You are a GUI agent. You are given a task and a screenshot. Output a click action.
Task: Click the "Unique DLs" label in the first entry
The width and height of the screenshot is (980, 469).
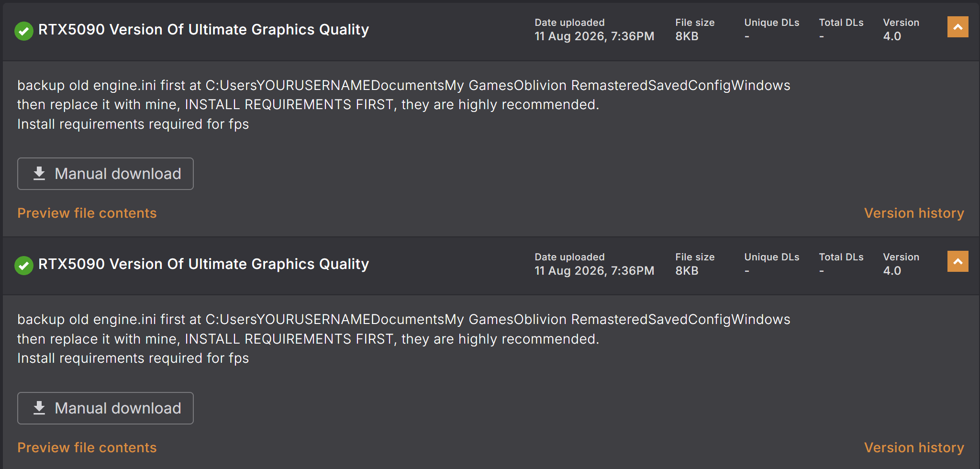[772, 22]
